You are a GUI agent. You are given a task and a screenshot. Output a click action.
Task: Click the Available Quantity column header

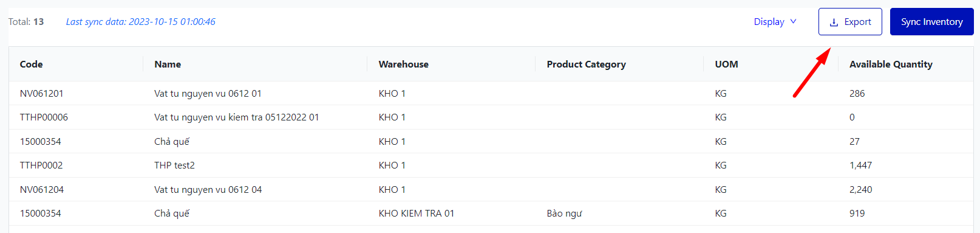click(x=891, y=64)
